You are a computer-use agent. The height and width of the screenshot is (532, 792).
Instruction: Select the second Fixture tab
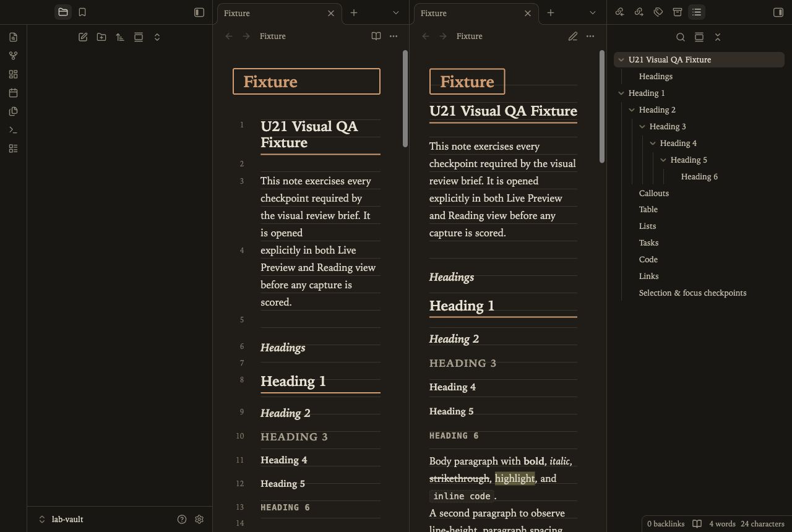point(475,13)
